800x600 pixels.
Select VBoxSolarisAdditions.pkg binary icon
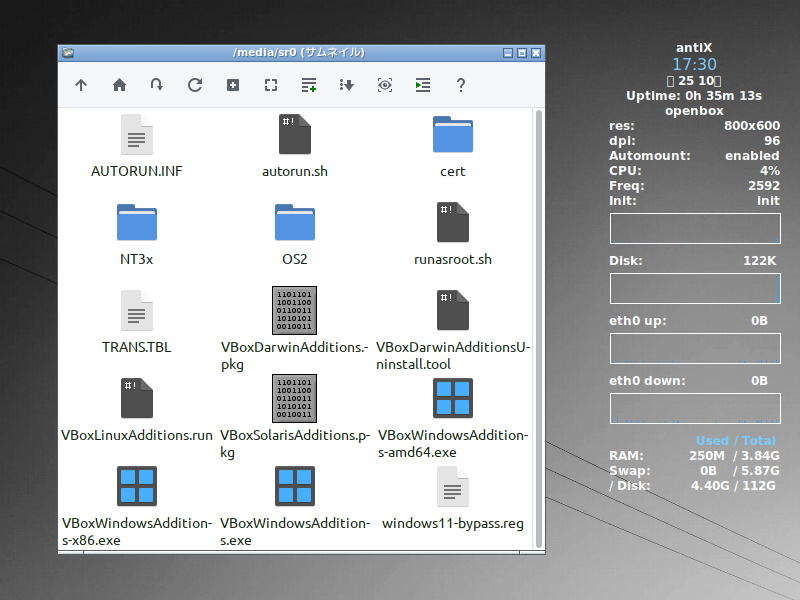point(294,398)
